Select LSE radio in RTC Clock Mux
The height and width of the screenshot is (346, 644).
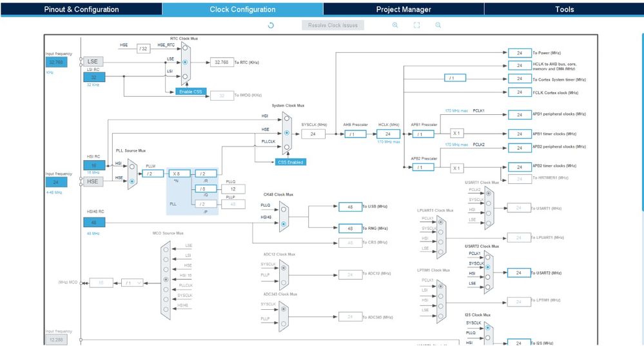185,62
